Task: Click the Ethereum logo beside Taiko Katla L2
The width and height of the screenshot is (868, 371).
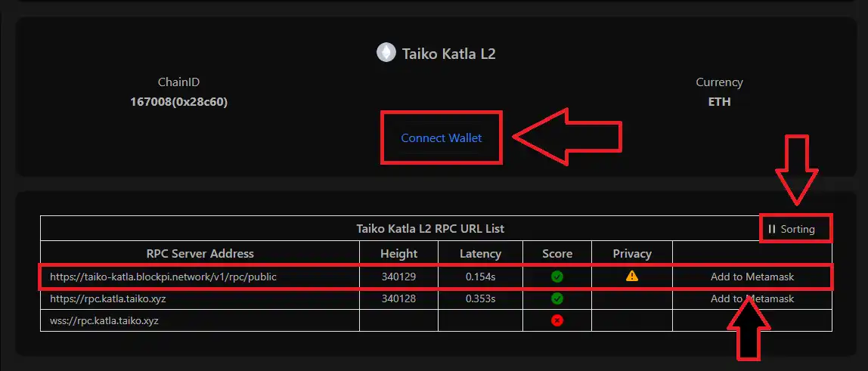Action: pyautogui.click(x=386, y=53)
